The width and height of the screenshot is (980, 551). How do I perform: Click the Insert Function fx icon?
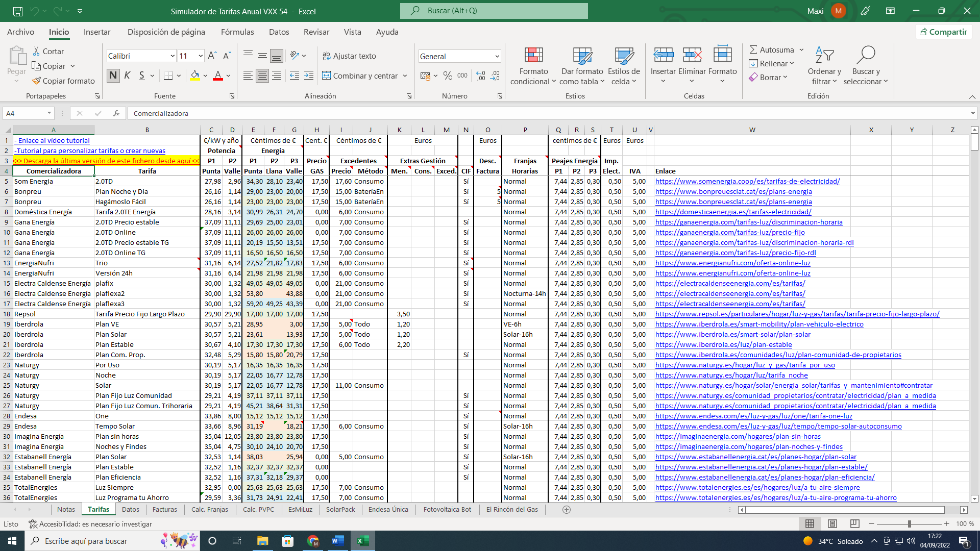[116, 113]
